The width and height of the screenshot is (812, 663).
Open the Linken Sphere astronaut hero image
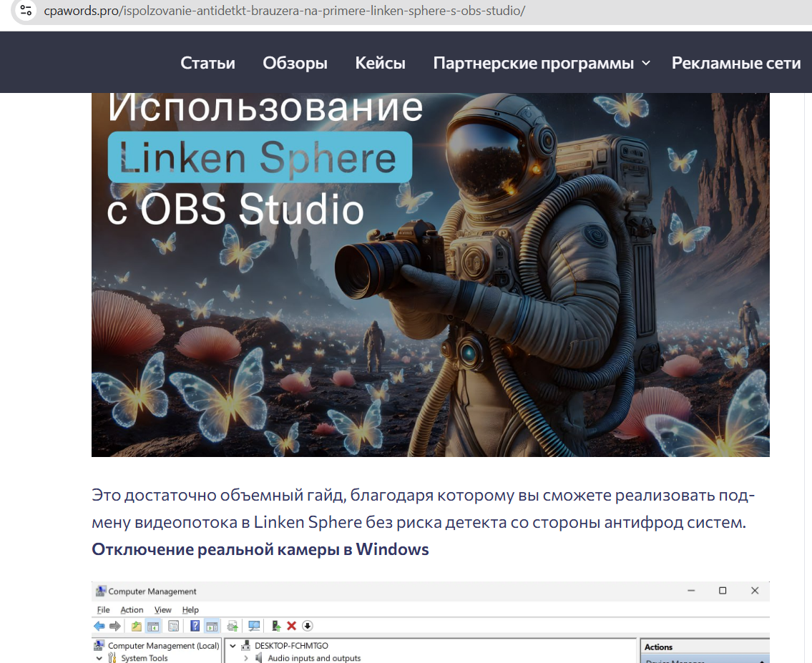(431, 275)
